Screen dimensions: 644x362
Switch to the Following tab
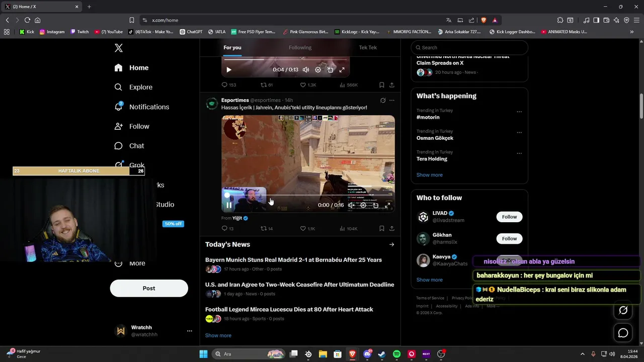click(300, 47)
